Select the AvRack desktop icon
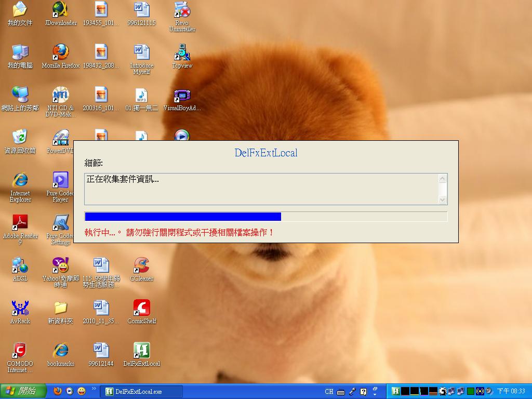Image resolution: width=532 pixels, height=399 pixels. coord(20,312)
